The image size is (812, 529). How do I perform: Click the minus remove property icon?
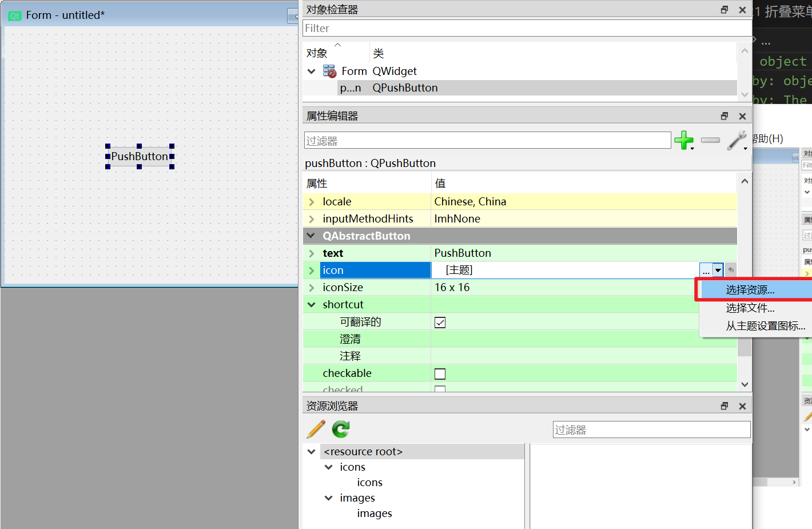pos(710,140)
